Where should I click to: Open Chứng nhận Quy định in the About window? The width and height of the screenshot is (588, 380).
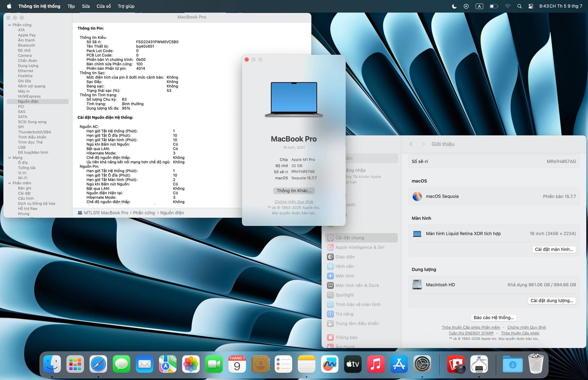[294, 202]
